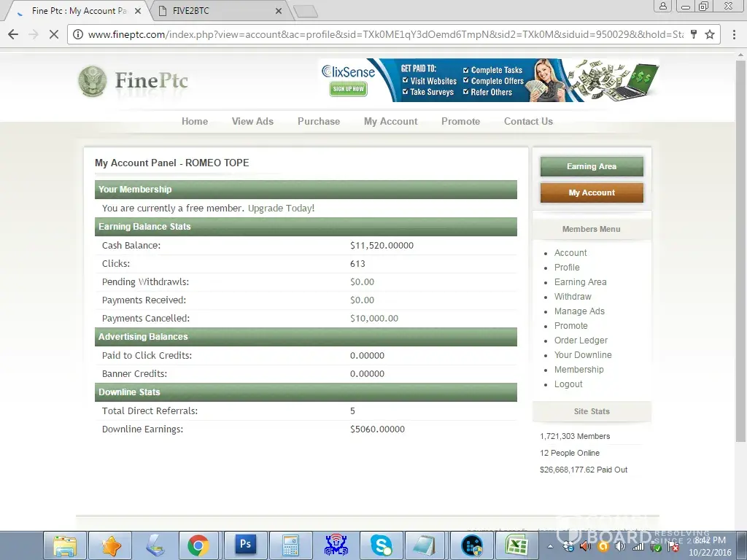
Task: Open My Account in navigation bar
Action: point(391,122)
